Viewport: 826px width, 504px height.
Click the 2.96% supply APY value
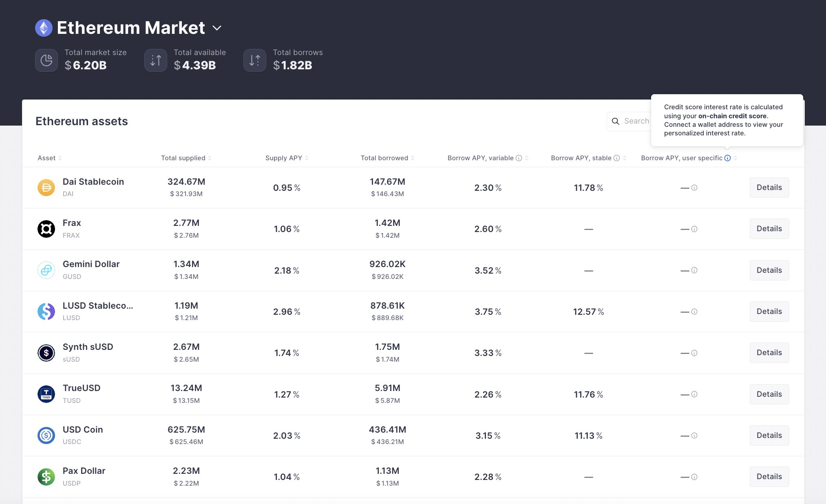287,312
